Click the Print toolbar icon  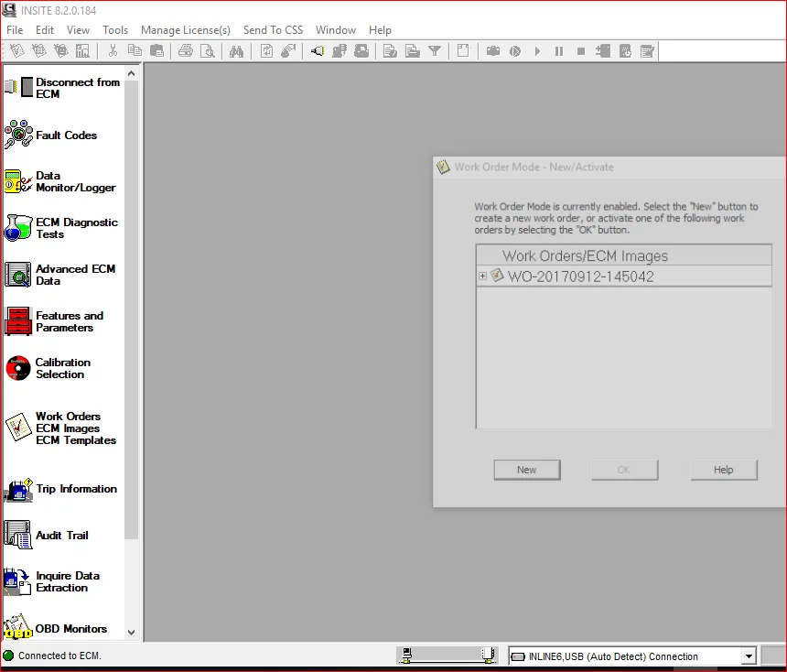coord(186,50)
